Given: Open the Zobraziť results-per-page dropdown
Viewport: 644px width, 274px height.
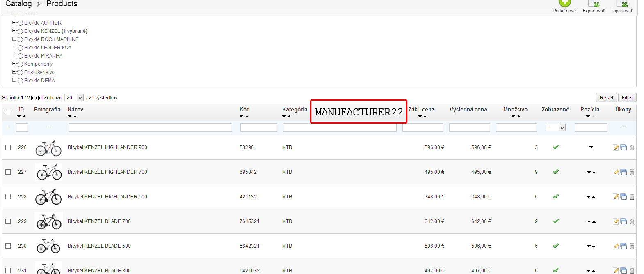Looking at the screenshot, I should (74, 98).
